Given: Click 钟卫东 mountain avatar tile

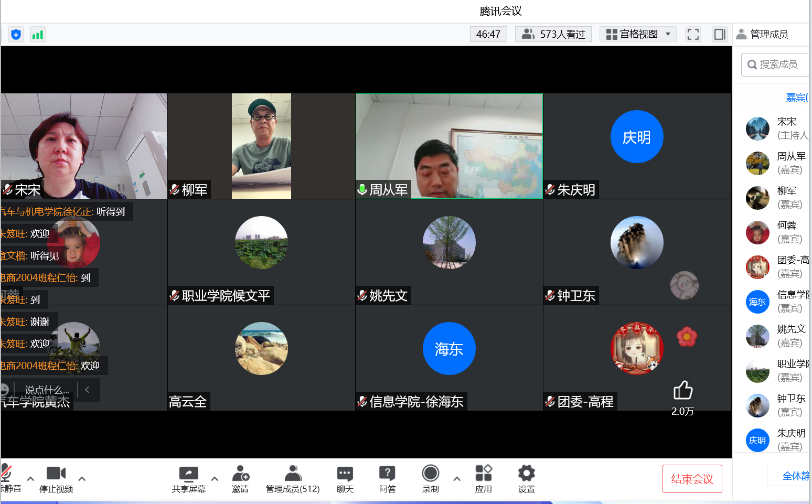Looking at the screenshot, I should (637, 242).
